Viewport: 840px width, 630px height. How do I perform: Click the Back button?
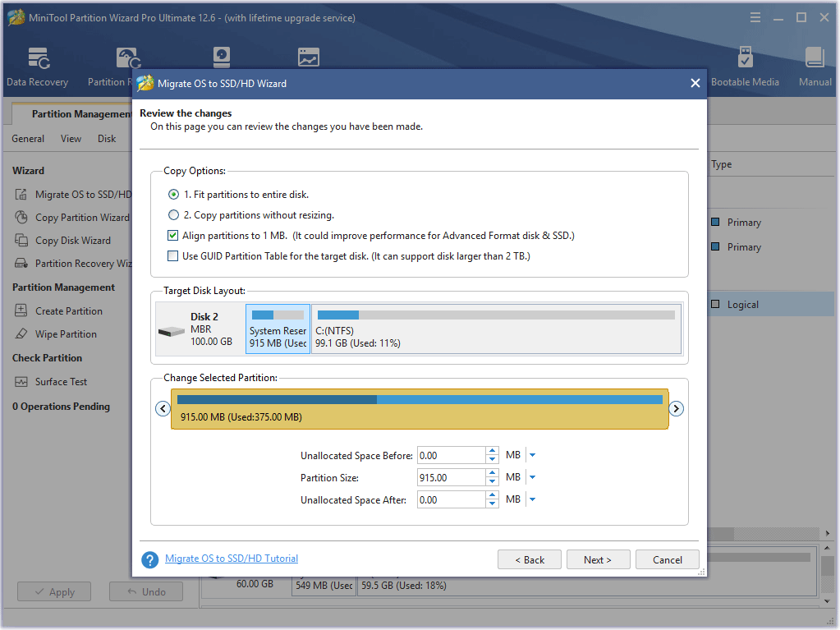pyautogui.click(x=530, y=560)
